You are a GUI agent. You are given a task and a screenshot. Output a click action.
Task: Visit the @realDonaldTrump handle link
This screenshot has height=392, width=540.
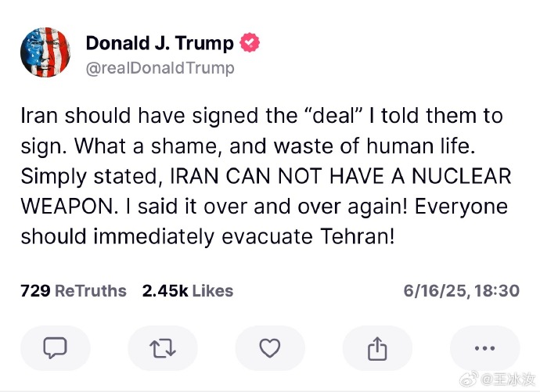pos(160,68)
